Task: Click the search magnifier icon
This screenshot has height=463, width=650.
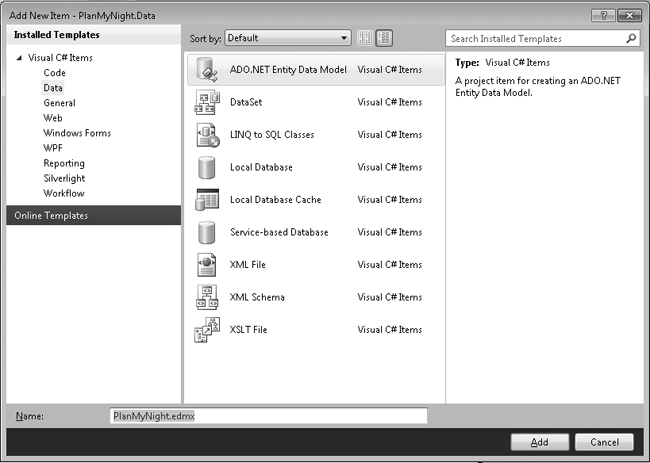Action: coord(631,39)
